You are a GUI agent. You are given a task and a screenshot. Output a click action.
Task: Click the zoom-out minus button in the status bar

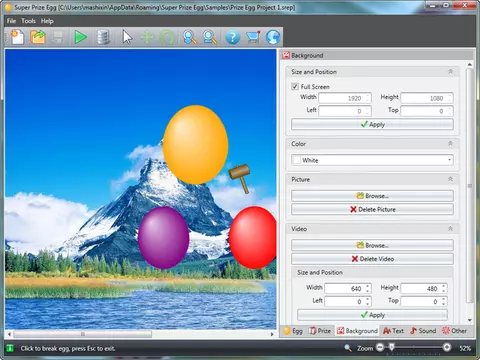click(380, 348)
